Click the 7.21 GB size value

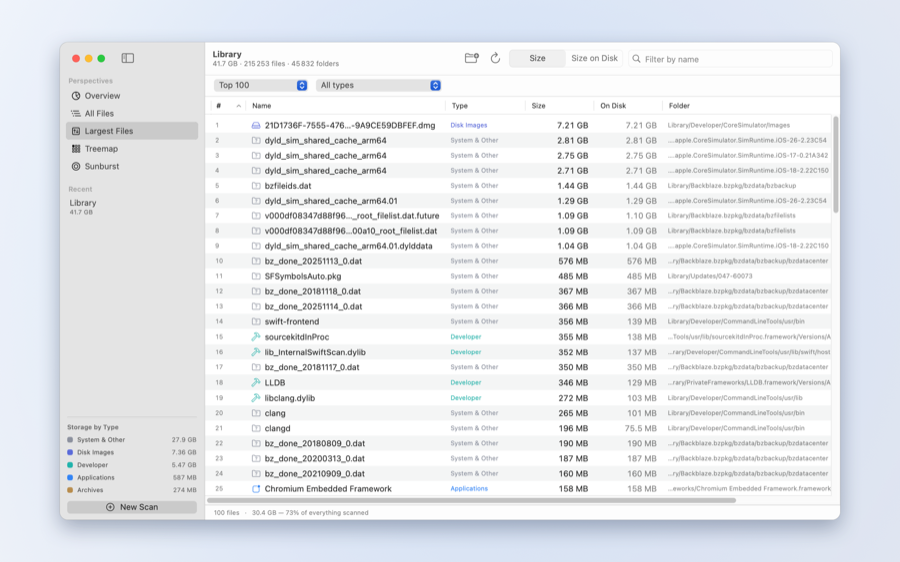click(x=572, y=125)
